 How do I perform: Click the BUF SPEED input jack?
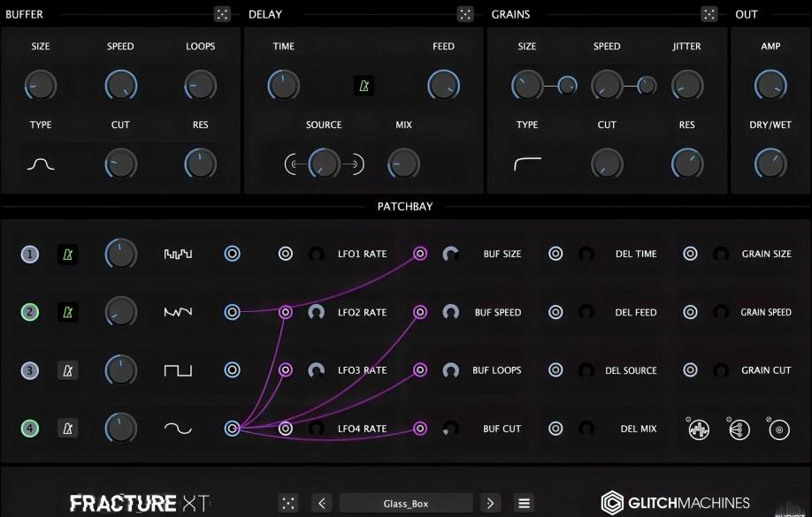point(420,312)
